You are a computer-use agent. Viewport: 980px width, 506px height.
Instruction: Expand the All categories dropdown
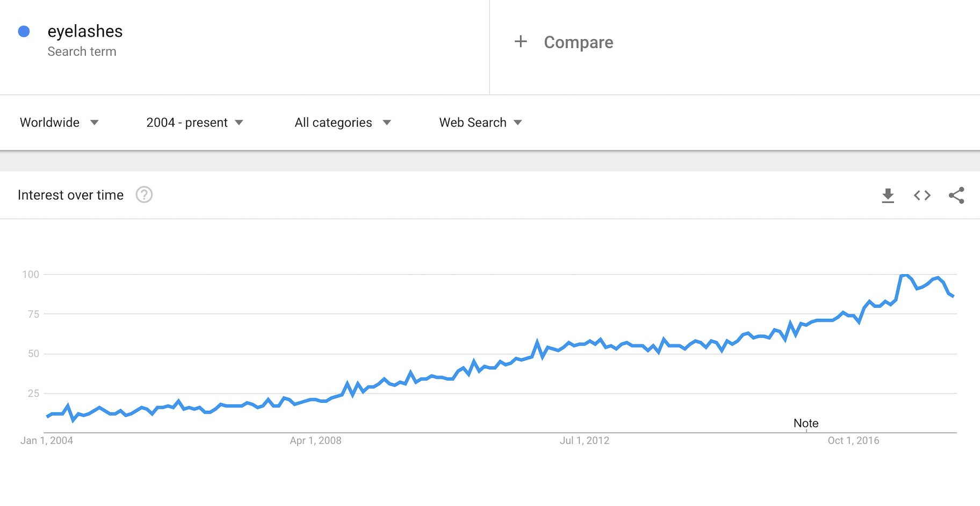(x=342, y=123)
